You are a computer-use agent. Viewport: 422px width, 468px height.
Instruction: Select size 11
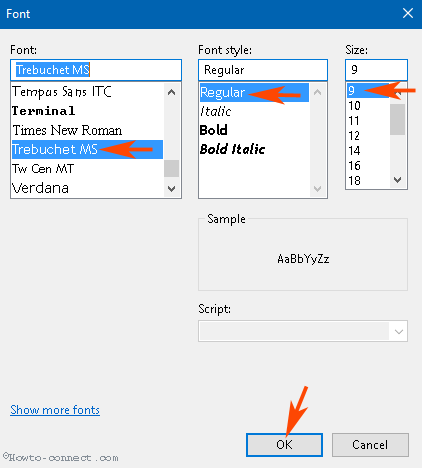[368, 121]
